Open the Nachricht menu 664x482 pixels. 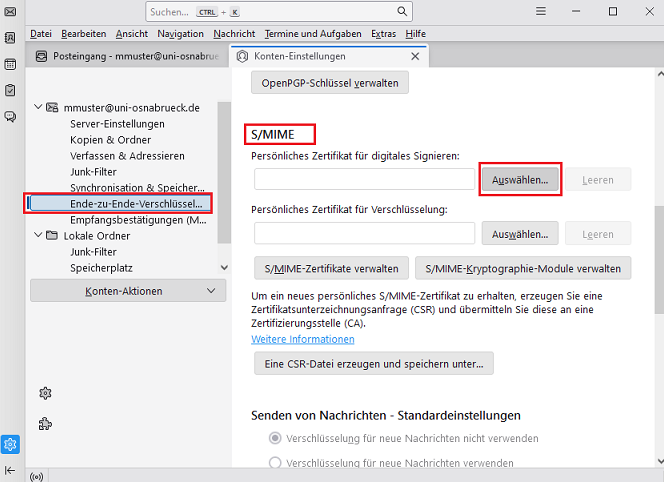234,33
